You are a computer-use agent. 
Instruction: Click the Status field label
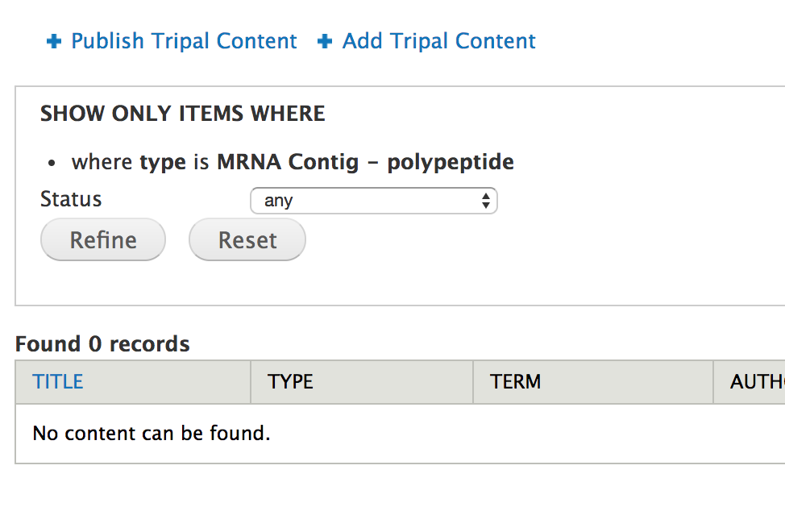pyautogui.click(x=70, y=199)
